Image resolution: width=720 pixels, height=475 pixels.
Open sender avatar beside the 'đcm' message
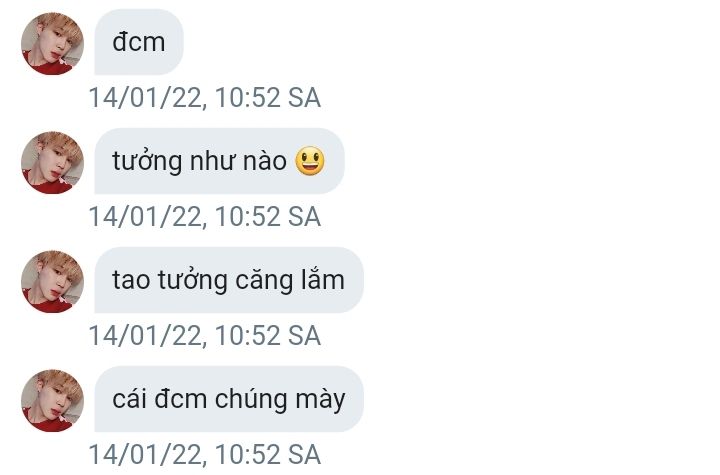click(x=52, y=44)
